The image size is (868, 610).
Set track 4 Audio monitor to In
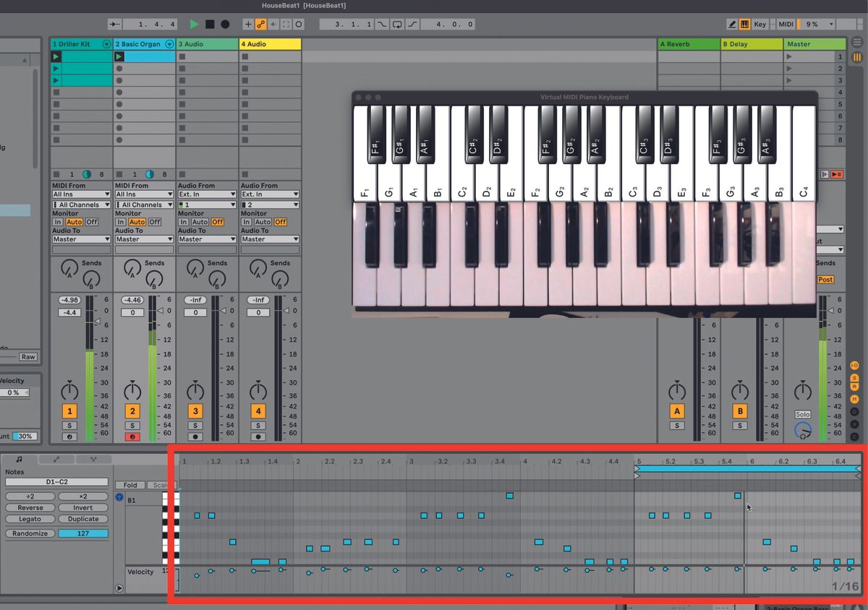tap(247, 222)
